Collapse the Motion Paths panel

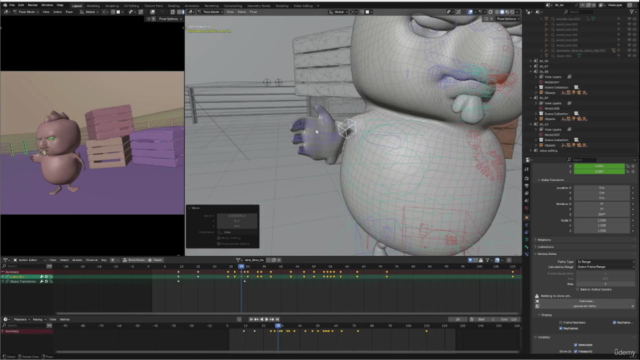click(x=546, y=254)
